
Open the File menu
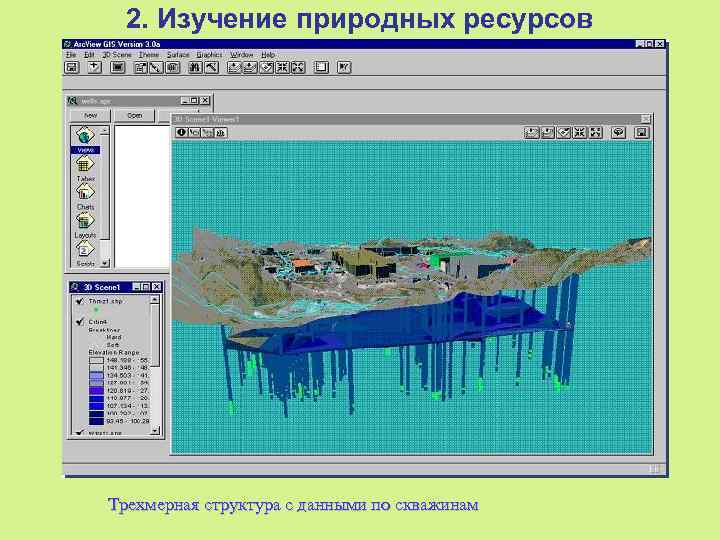[x=71, y=55]
